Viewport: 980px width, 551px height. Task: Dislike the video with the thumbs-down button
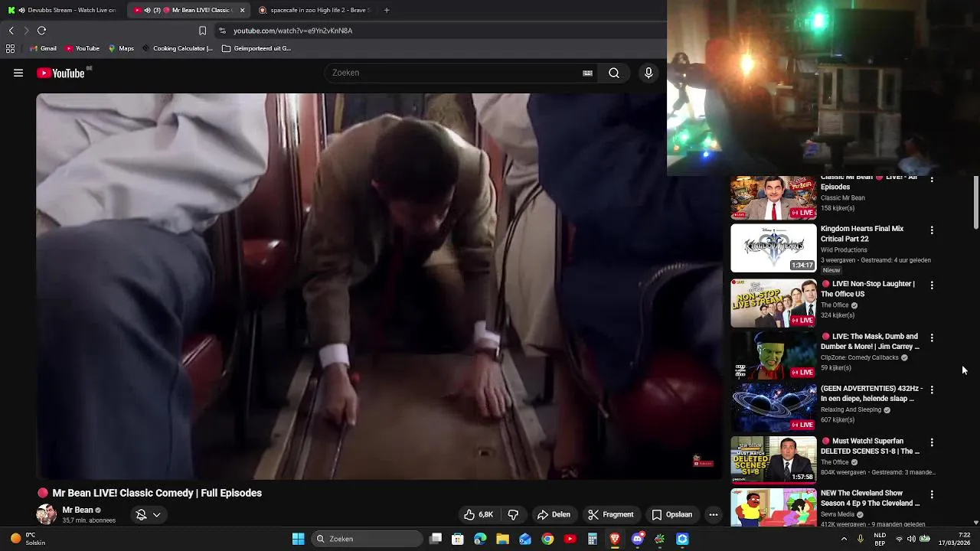(x=513, y=514)
